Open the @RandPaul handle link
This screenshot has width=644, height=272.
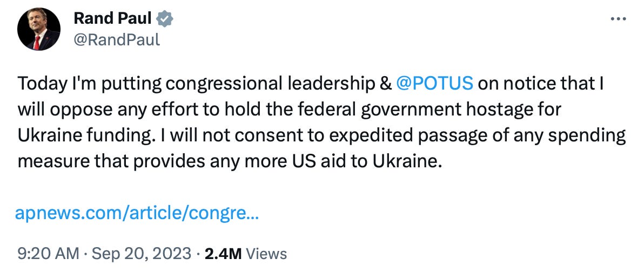[x=116, y=39]
